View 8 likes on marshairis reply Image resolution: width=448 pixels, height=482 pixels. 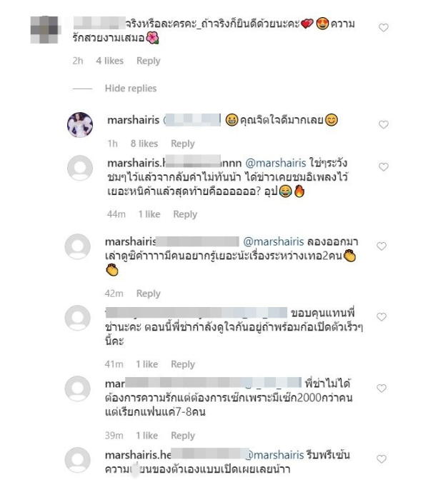(144, 144)
